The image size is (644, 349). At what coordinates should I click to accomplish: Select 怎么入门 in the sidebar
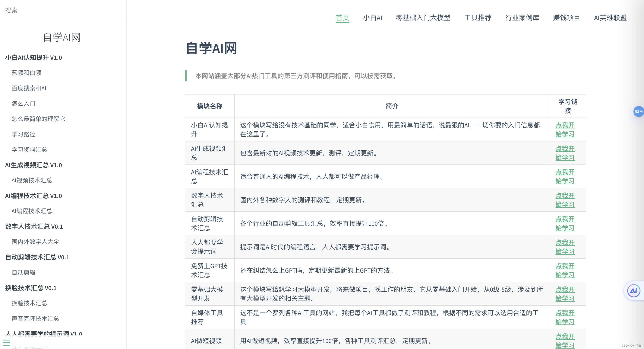coord(23,103)
